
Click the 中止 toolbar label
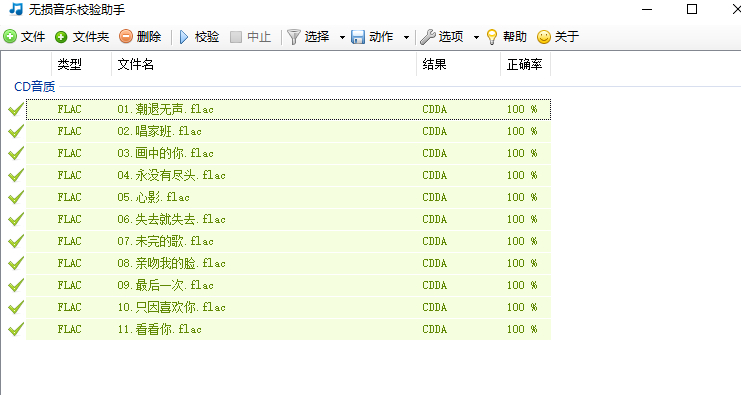tap(259, 37)
